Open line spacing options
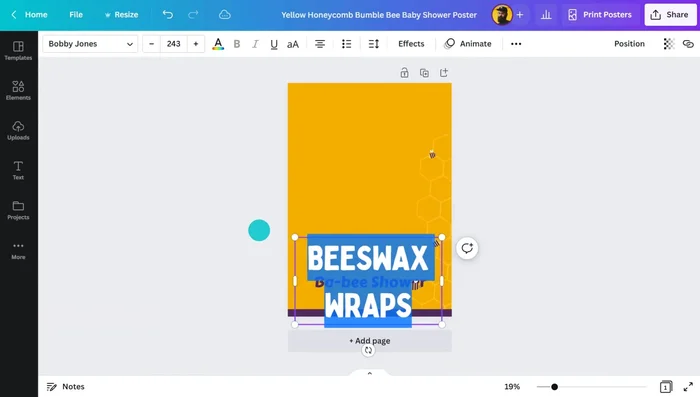 tap(374, 44)
